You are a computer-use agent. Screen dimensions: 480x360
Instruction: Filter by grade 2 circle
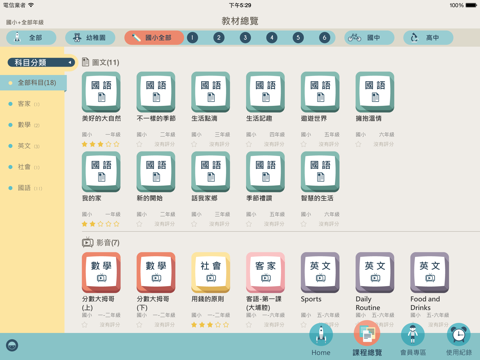pos(219,38)
